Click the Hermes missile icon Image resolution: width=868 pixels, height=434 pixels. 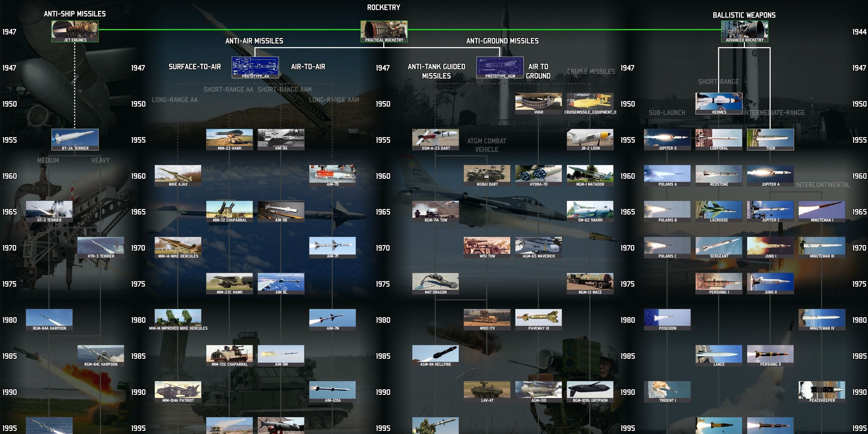[x=719, y=103]
